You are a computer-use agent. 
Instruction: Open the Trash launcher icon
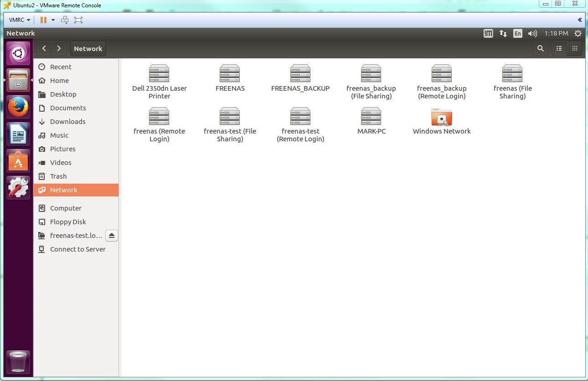19,362
